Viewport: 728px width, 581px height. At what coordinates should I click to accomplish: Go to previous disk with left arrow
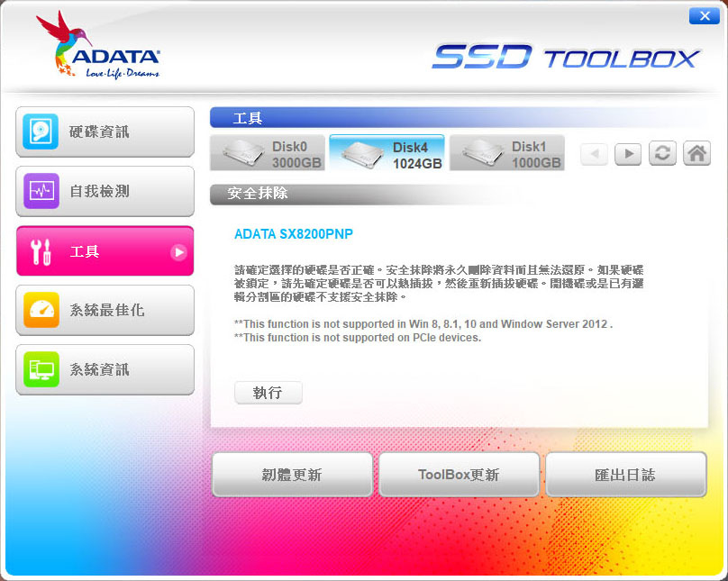(595, 154)
